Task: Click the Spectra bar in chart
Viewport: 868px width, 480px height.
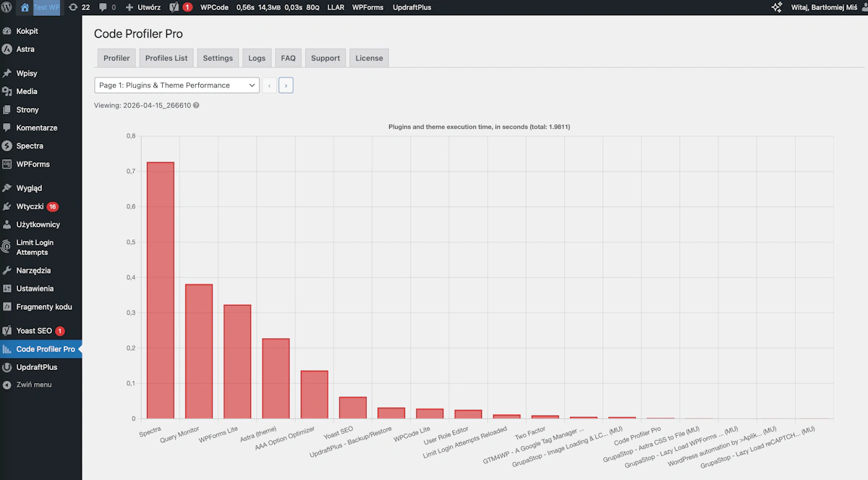Action: (161, 290)
